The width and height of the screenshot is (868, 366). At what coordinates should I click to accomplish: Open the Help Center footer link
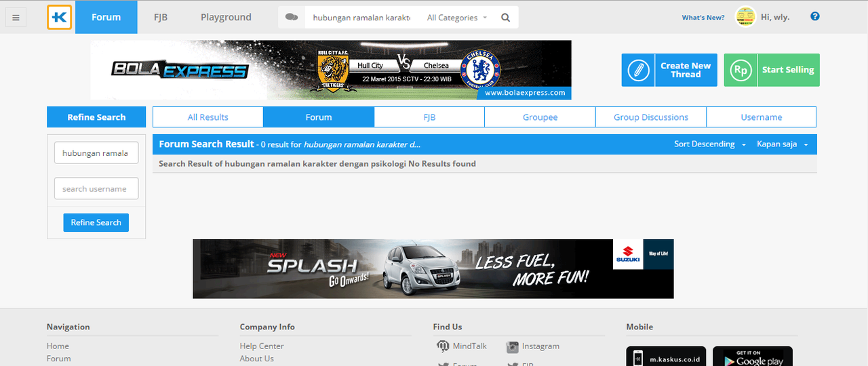click(x=262, y=346)
